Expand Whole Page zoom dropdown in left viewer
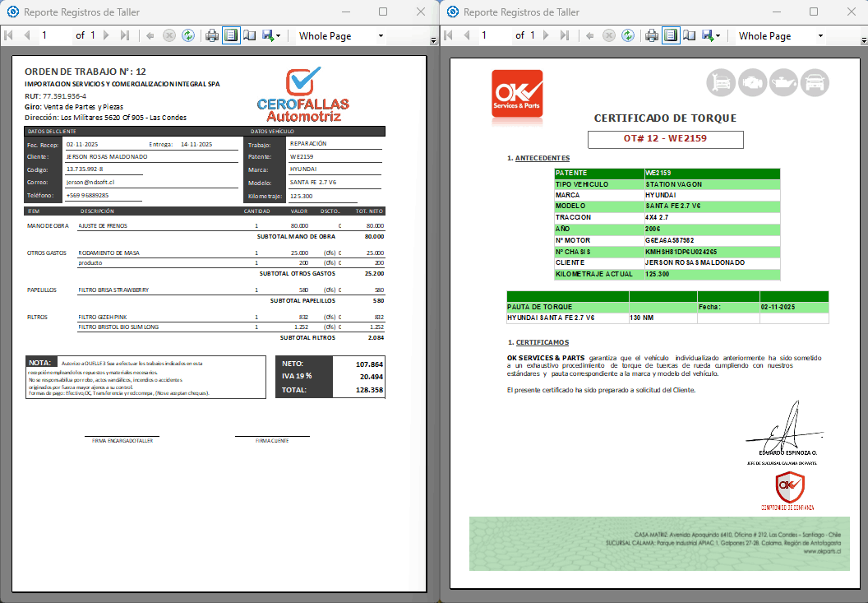868x603 pixels. click(381, 36)
